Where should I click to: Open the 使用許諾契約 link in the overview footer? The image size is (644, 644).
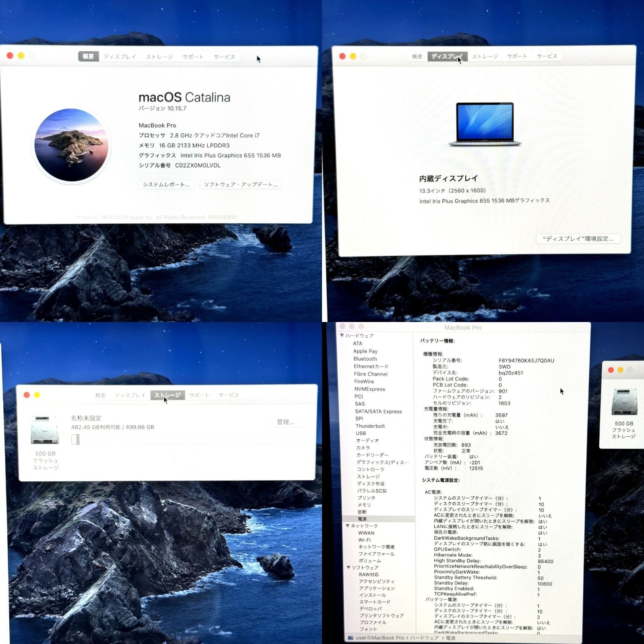point(222,217)
